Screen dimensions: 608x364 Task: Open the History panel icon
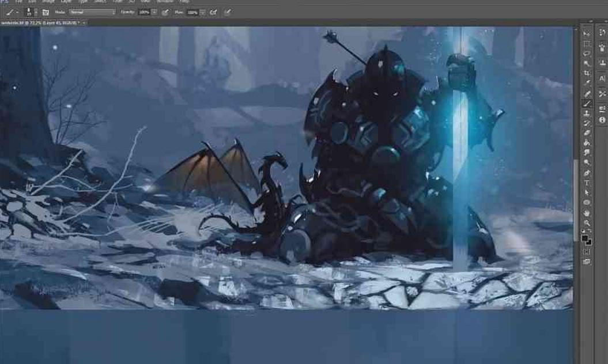point(602,33)
